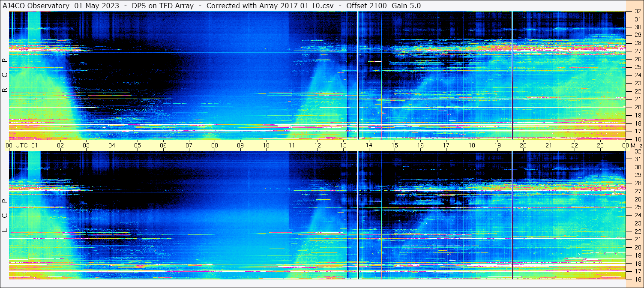Select the '02' hour marker on the time axis
Image resolution: width=644 pixels, height=288 pixels.
[x=60, y=145]
